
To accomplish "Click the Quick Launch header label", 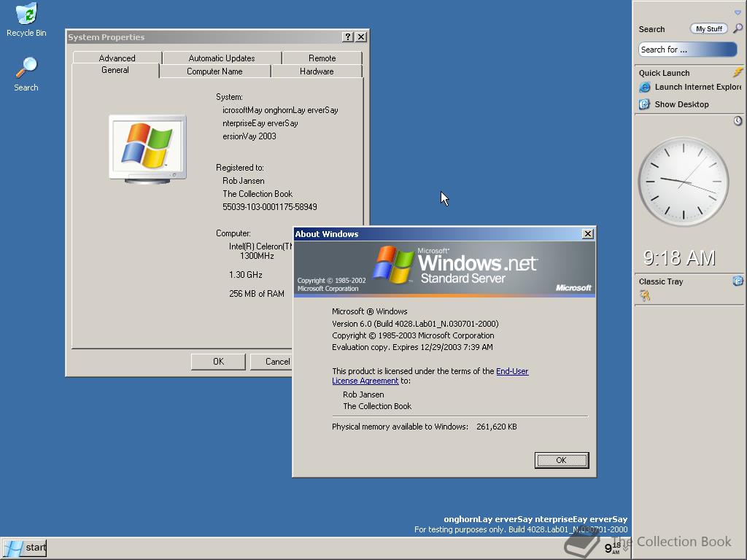I will coord(664,73).
